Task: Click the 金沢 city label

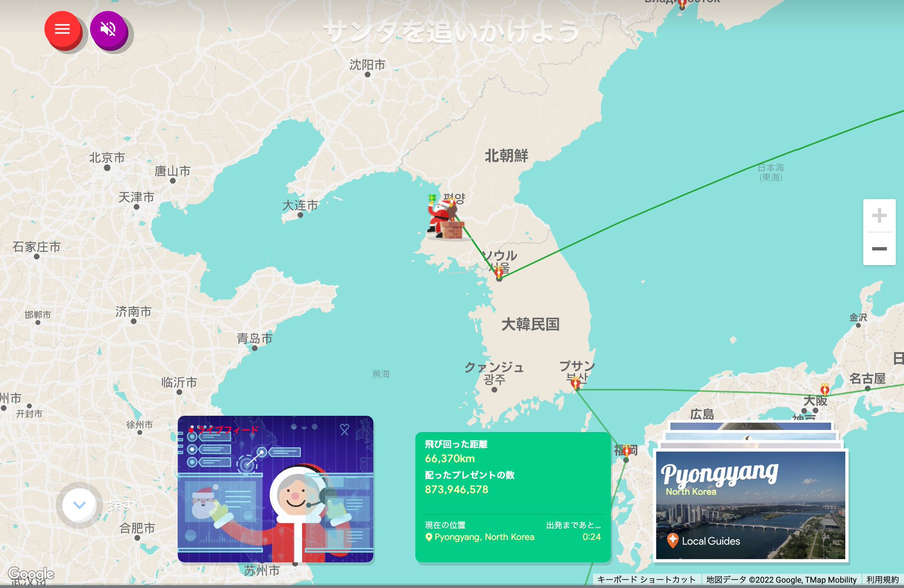Action: (858, 317)
